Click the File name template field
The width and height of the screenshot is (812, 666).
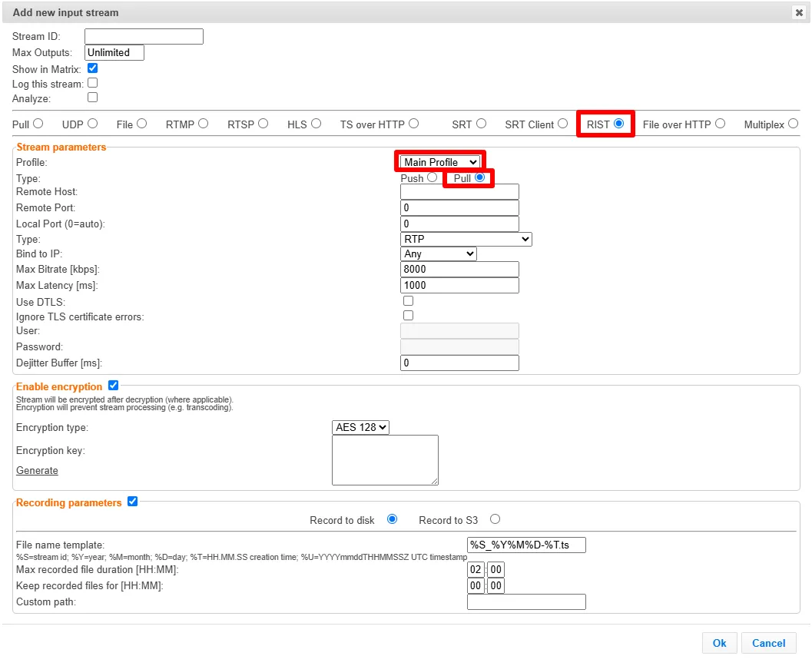pos(527,545)
